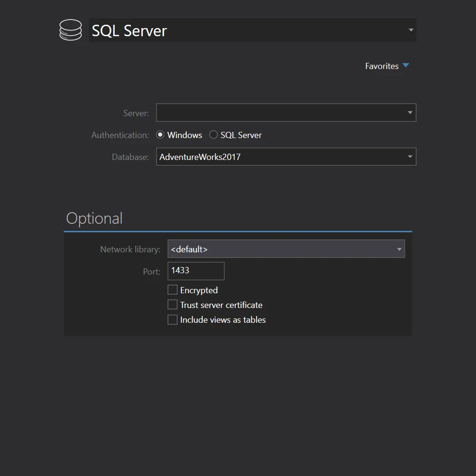Select Windows authentication
Image resolution: width=476 pixels, height=476 pixels.
(x=160, y=135)
